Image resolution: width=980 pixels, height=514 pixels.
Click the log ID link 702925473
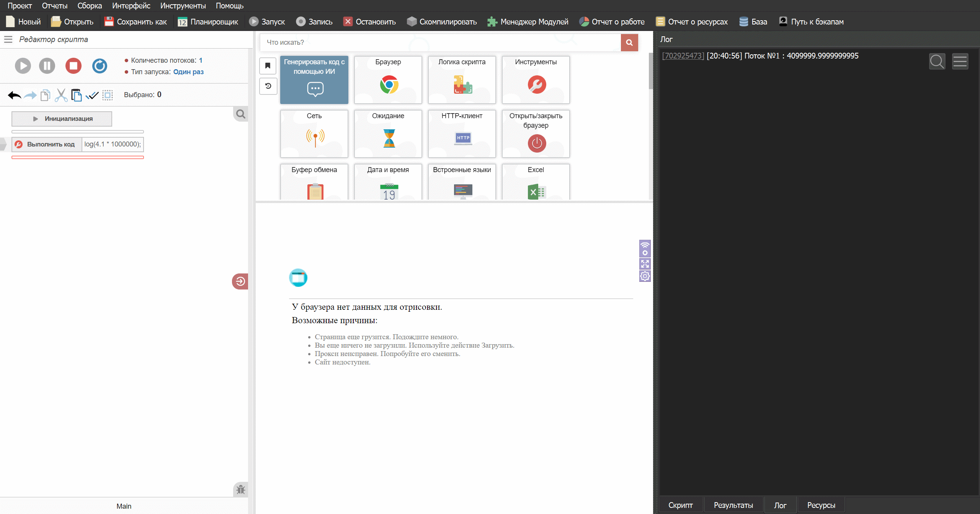point(683,56)
